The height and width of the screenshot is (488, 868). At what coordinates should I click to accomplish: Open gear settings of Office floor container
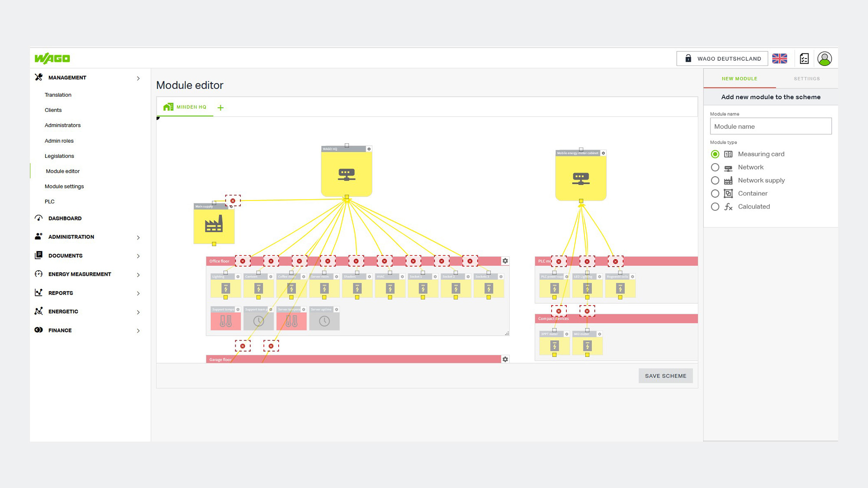pyautogui.click(x=505, y=261)
